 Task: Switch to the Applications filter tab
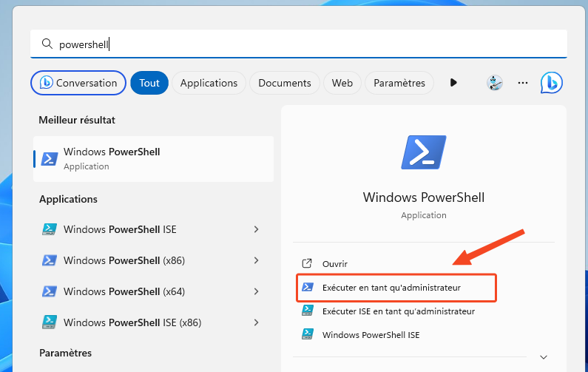209,83
